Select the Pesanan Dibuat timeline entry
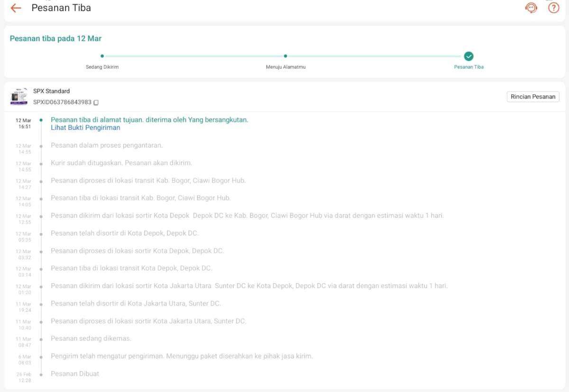 coord(75,374)
